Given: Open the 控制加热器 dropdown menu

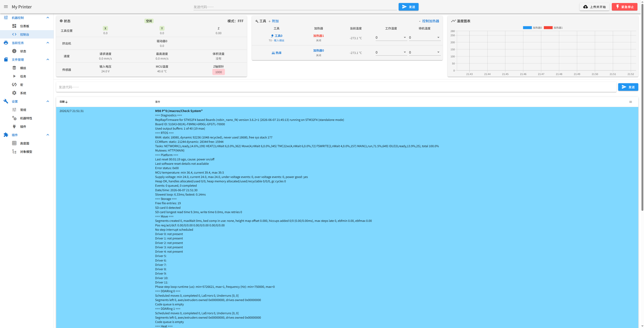Looking at the screenshot, I should click(429, 21).
